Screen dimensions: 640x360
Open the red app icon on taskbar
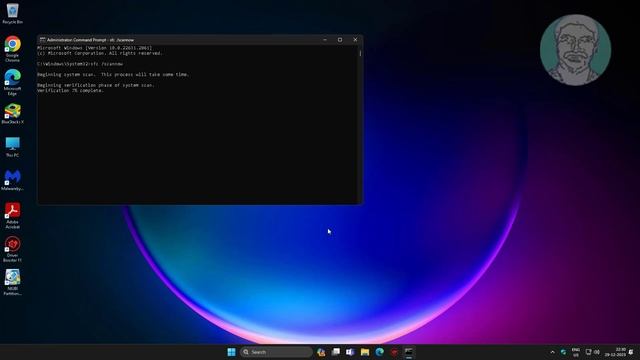394,352
